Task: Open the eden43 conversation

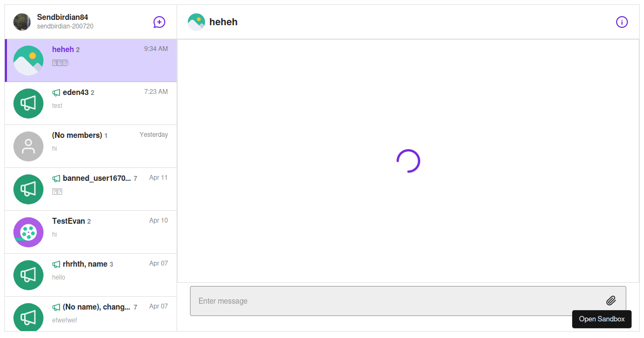Action: pos(107,103)
